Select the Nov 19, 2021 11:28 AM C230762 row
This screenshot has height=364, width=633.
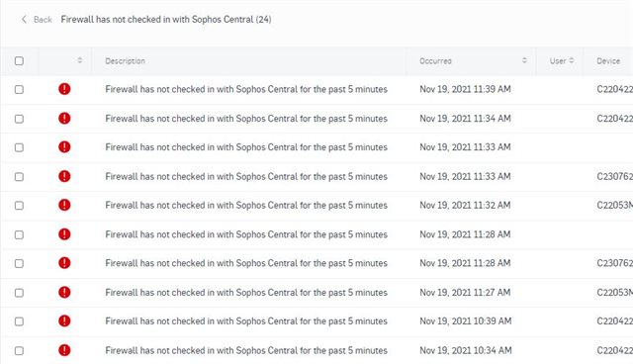point(316,263)
